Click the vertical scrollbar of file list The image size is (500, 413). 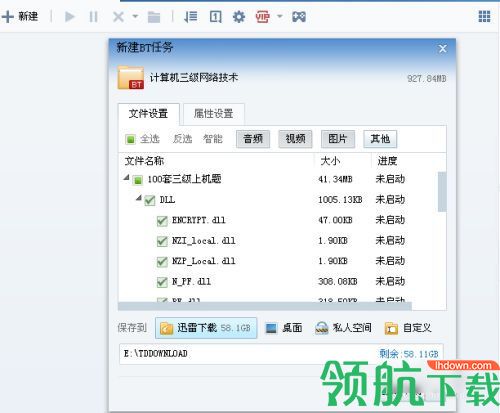click(x=442, y=192)
